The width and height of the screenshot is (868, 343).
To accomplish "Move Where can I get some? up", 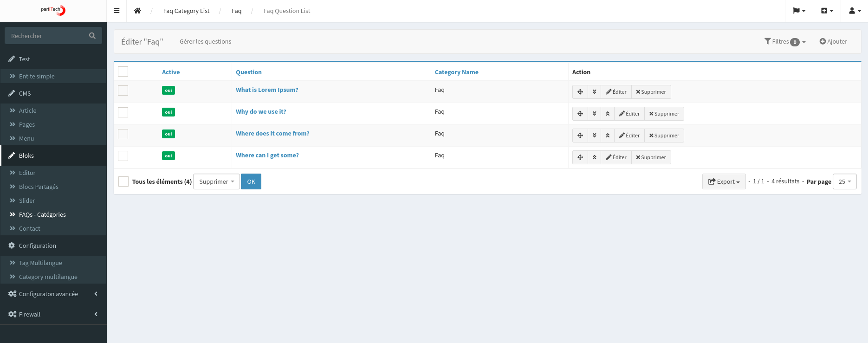I will (x=594, y=157).
